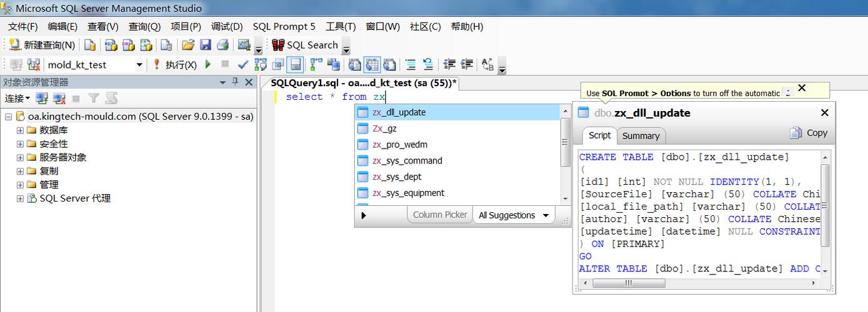
Task: Click the Analysis Services DMX Query icon
Action: coord(128,45)
